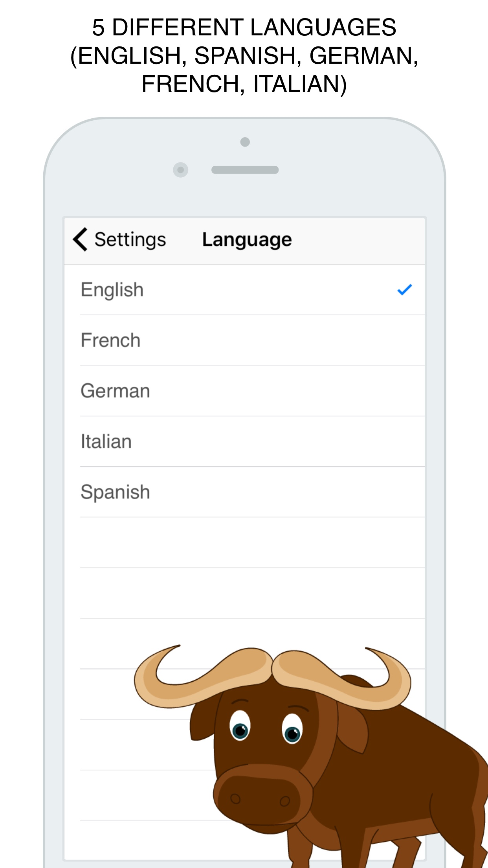Tap the back chevron arrow icon
Viewport: 488px width, 868px height.
coord(81,239)
